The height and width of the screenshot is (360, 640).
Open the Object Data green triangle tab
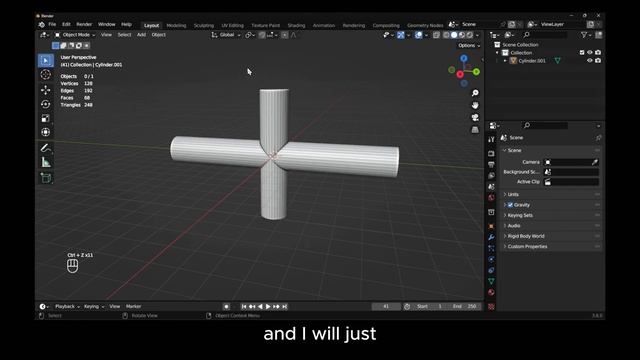tap(491, 281)
